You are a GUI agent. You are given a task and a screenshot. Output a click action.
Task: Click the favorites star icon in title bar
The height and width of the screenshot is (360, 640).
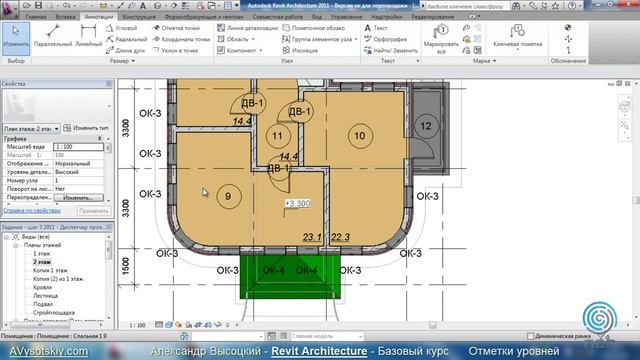pos(556,6)
